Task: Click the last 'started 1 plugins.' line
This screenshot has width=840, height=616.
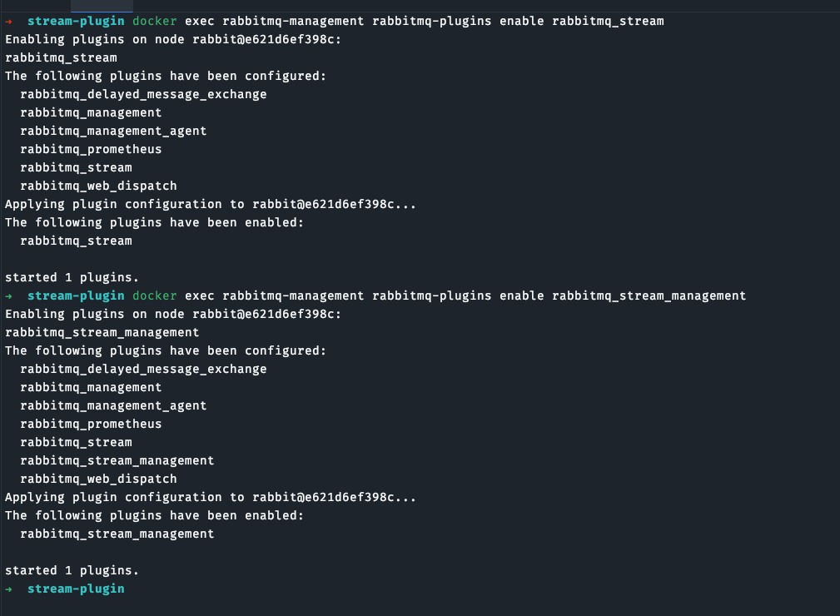Action: [x=72, y=570]
